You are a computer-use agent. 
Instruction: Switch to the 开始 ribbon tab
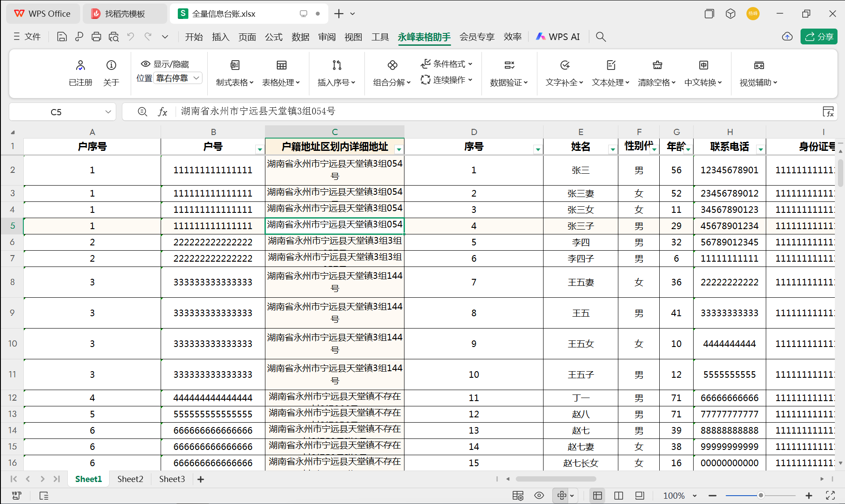(194, 37)
